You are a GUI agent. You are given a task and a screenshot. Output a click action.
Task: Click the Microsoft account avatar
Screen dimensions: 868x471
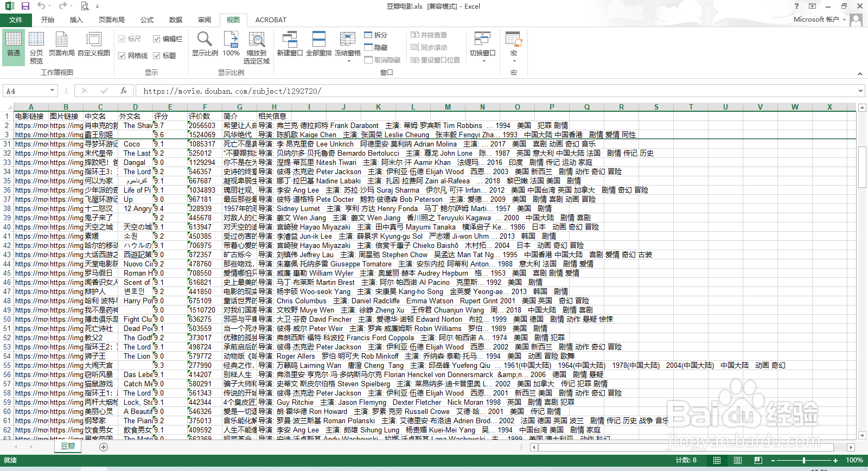point(856,20)
